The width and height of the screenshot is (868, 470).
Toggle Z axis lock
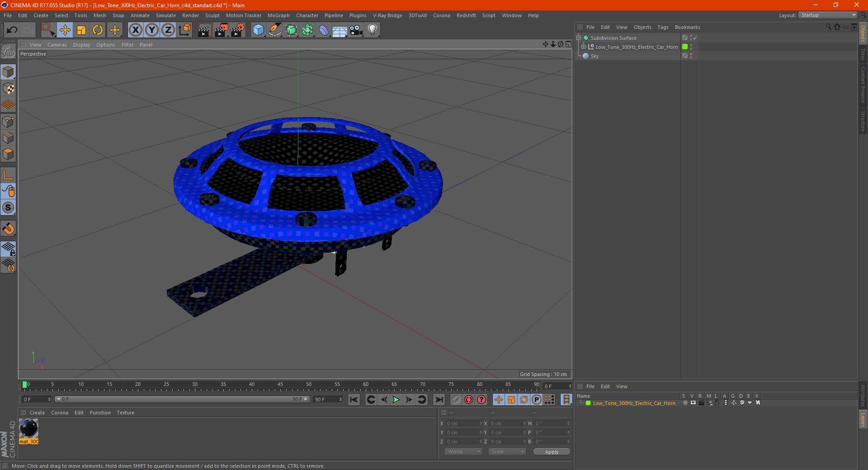tap(168, 30)
